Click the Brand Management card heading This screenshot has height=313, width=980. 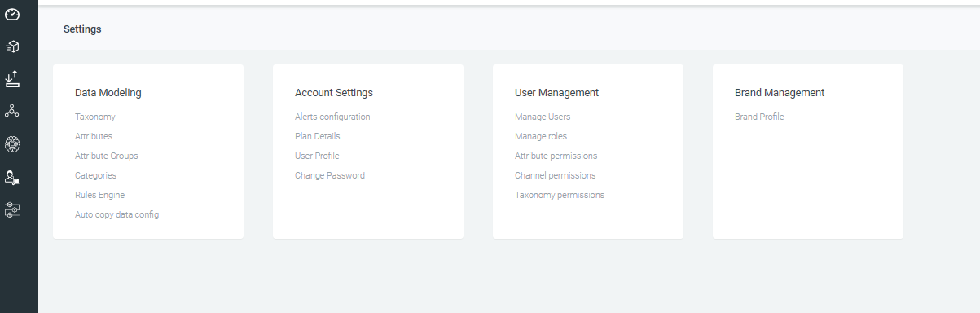click(780, 93)
